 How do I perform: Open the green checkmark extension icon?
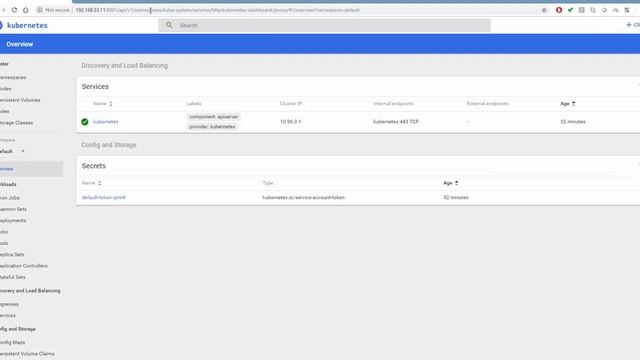coord(570,10)
